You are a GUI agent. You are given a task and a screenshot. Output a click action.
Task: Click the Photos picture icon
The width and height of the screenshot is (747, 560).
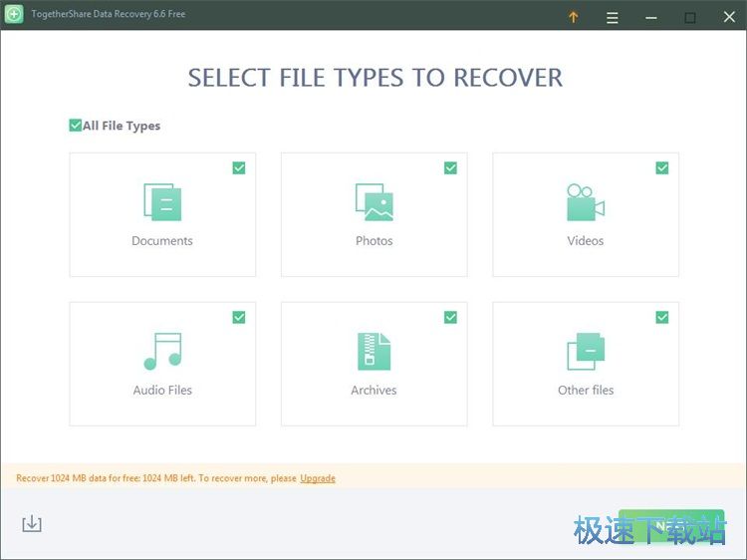(373, 202)
